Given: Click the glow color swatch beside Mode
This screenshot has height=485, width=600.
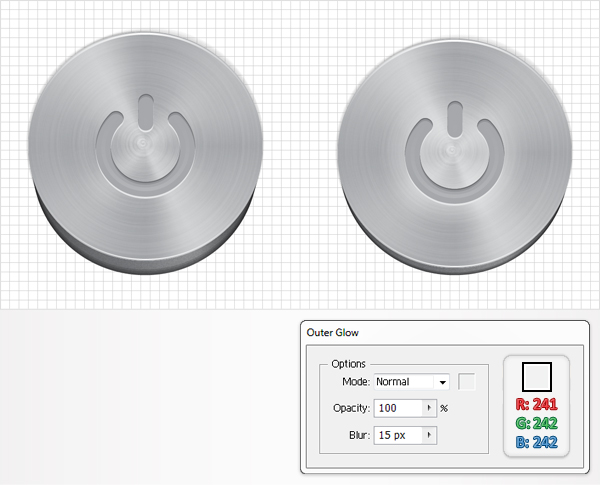Looking at the screenshot, I should (x=466, y=382).
